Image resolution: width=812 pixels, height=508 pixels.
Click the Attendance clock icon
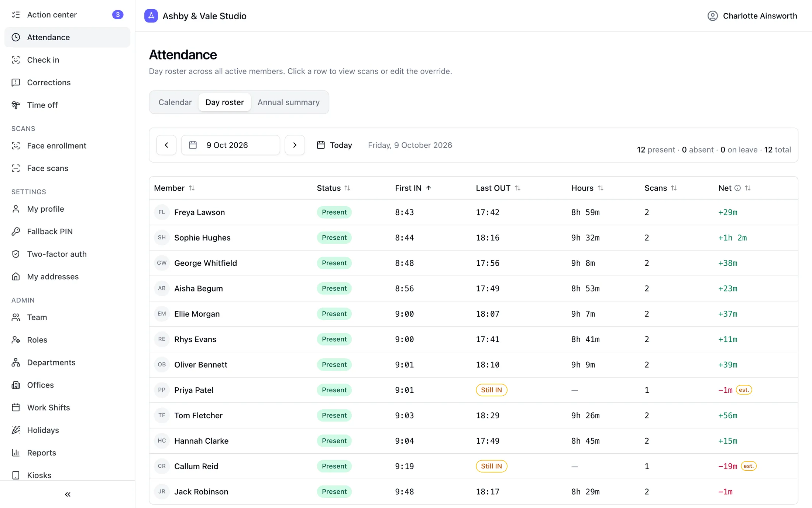point(16,37)
